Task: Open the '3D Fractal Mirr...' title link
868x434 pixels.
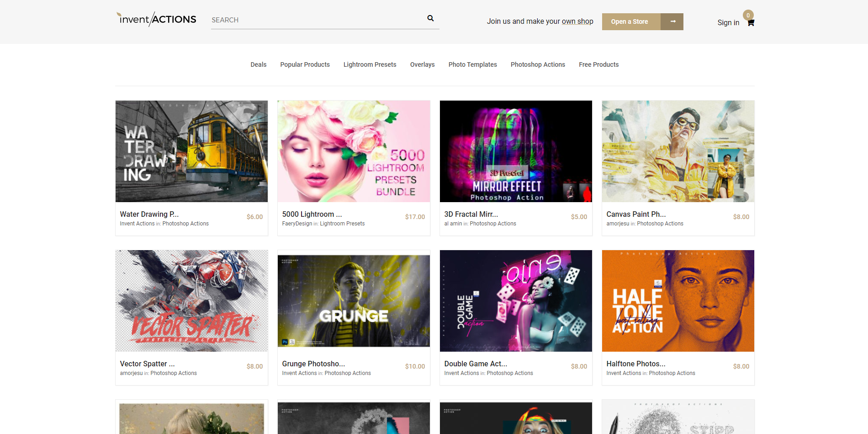Action: coord(471,214)
